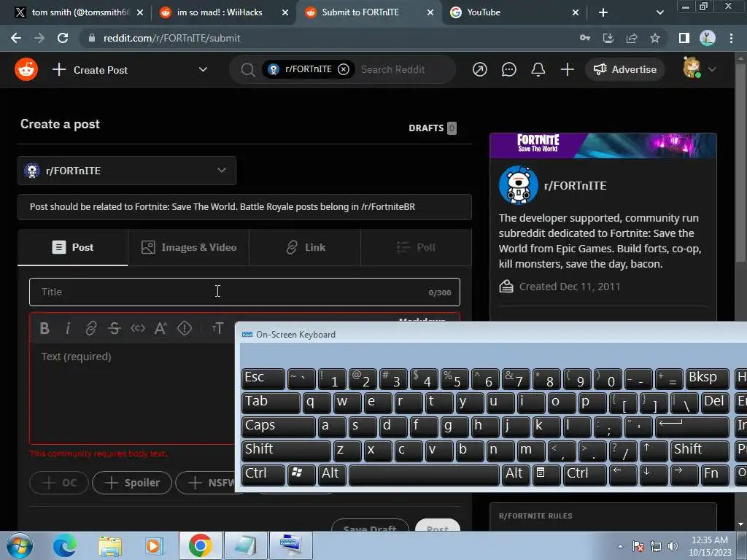This screenshot has height=560, width=747.
Task: Toggle Caps key on On-Screen Keyboard
Action: click(278, 427)
